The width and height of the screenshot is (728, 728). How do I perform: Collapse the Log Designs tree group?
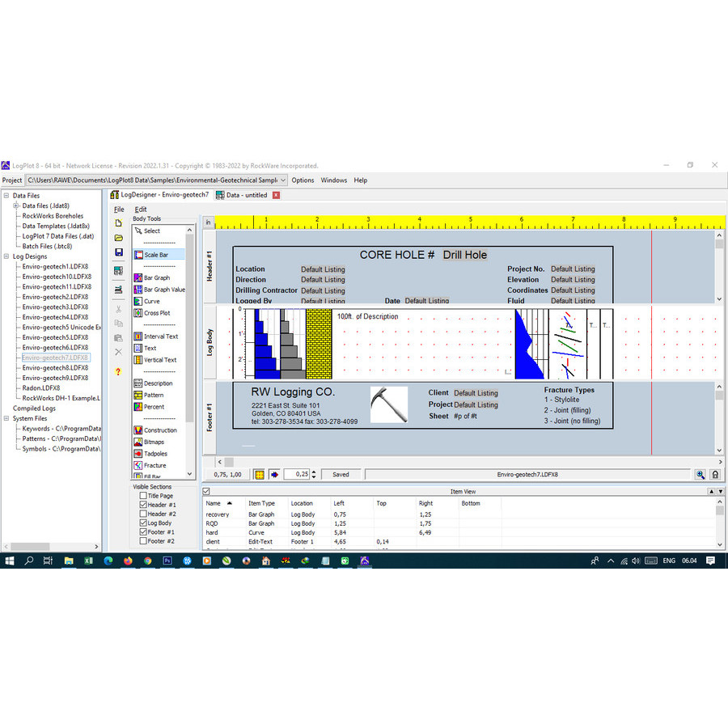tap(6, 256)
